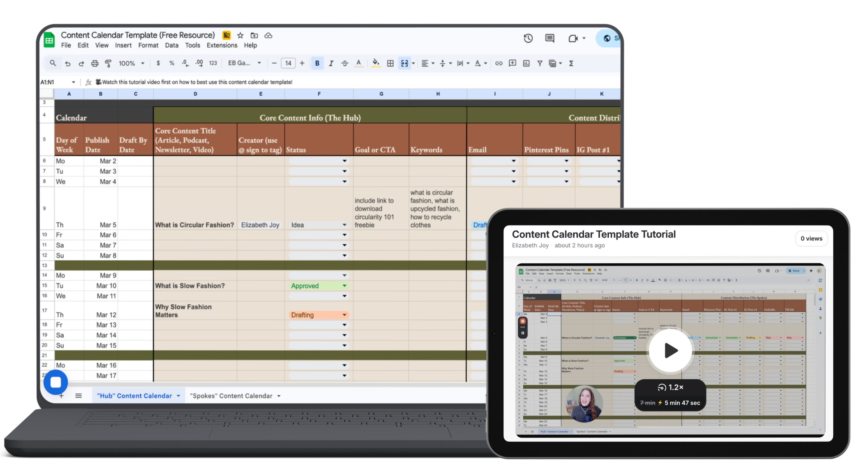868x469 pixels.
Task: Click the borders icon
Action: (x=390, y=63)
